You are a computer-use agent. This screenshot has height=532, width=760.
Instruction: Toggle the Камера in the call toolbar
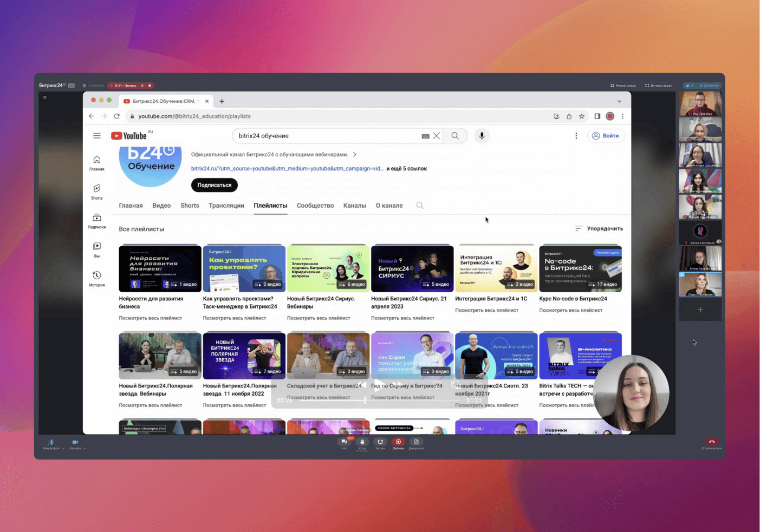click(75, 443)
